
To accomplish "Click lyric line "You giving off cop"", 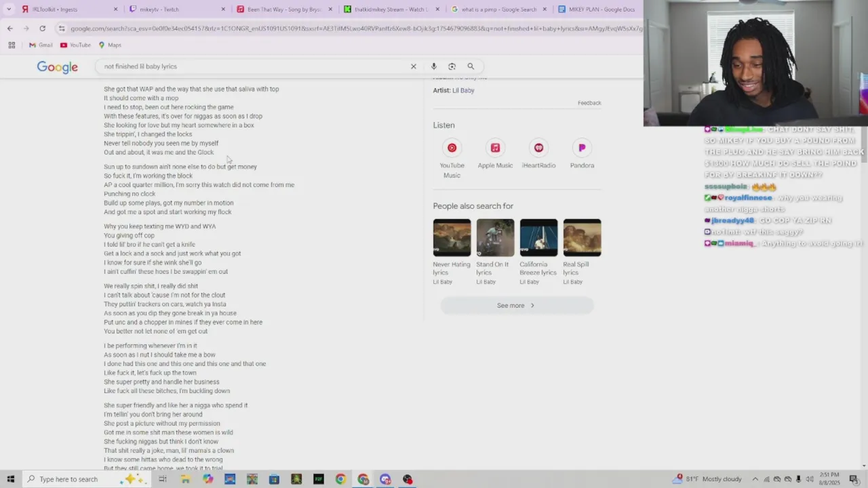I will (129, 235).
